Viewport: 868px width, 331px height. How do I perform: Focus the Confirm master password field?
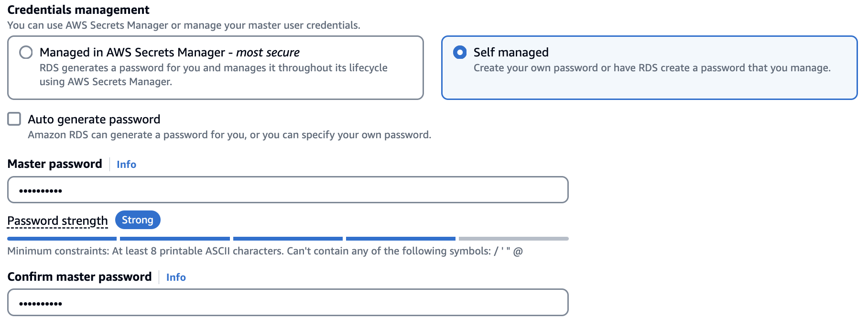(x=288, y=302)
